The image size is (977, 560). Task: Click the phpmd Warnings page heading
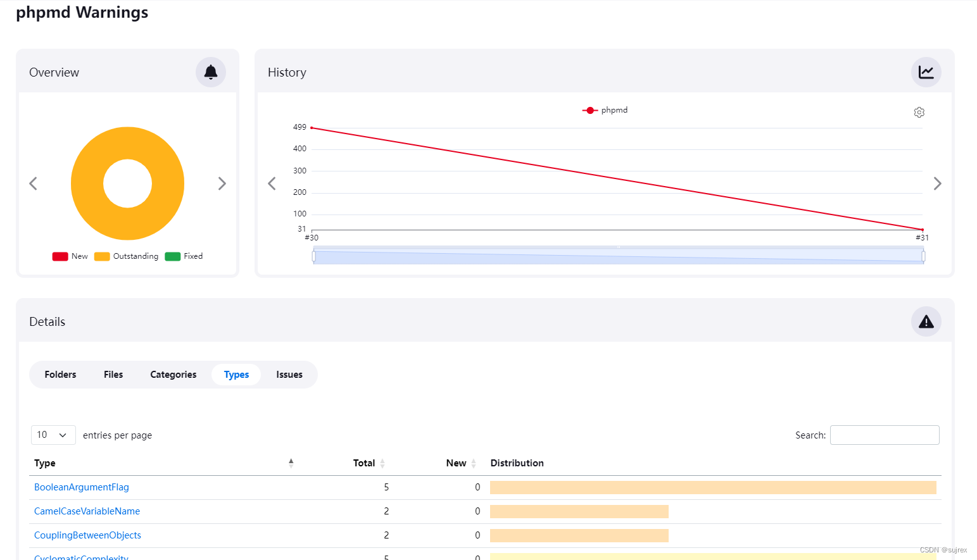[x=82, y=13]
